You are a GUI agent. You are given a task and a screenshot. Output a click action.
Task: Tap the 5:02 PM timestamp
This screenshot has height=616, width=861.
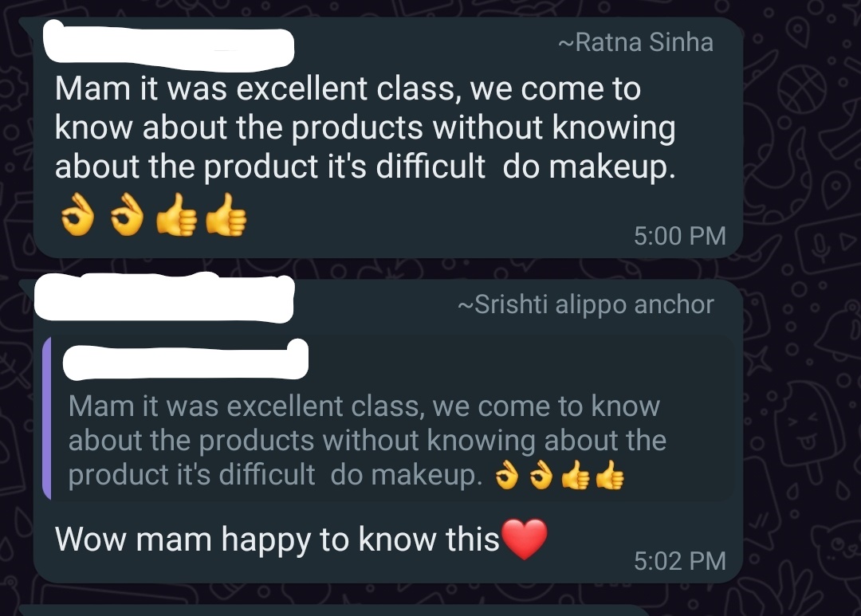click(680, 560)
